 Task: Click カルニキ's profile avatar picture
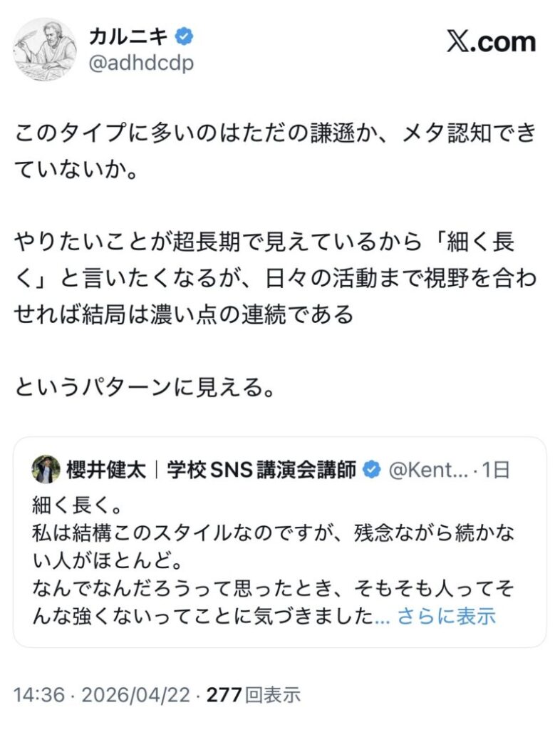tap(45, 48)
